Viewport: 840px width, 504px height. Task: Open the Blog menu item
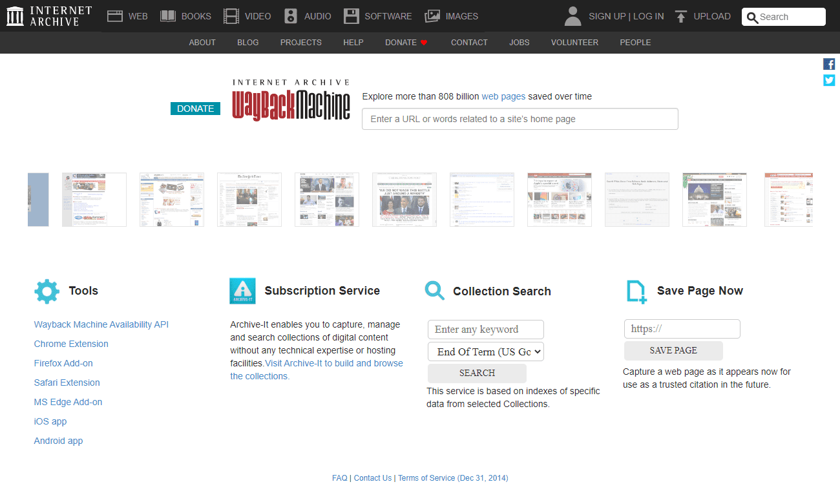pos(248,43)
